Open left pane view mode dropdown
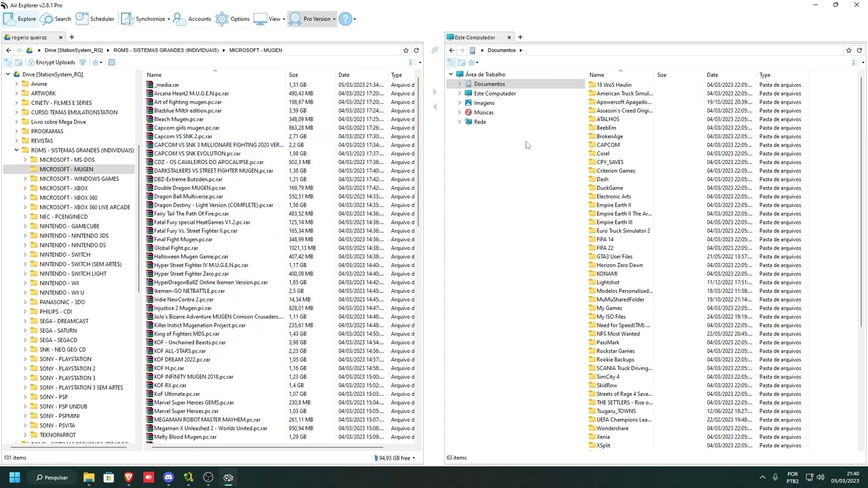This screenshot has width=868, height=488. click(414, 62)
